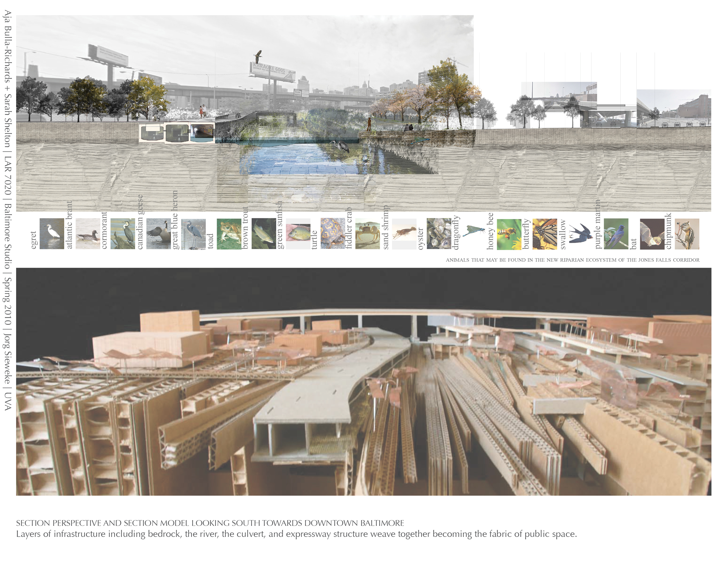
Task: Open the turtle shell photo
Action: point(333,234)
